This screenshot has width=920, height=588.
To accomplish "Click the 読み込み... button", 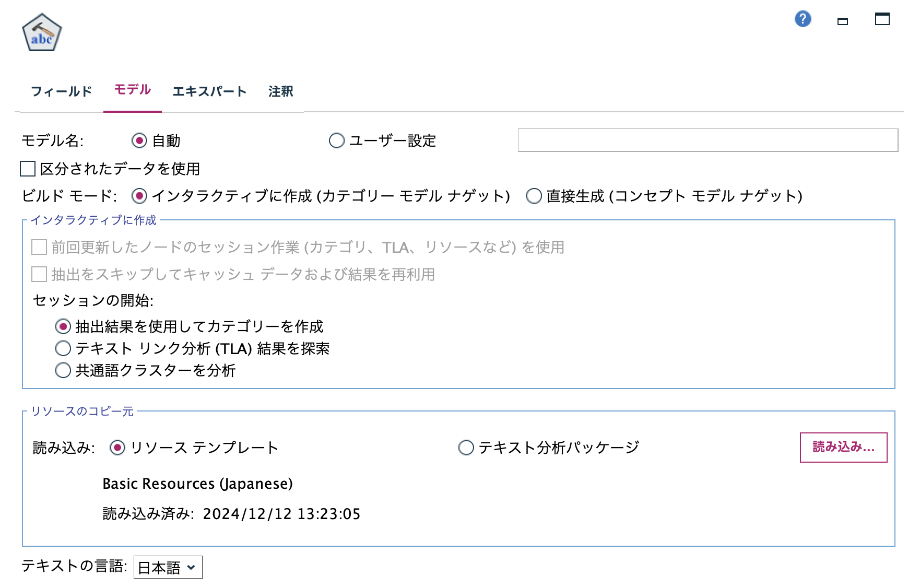I will 842,446.
